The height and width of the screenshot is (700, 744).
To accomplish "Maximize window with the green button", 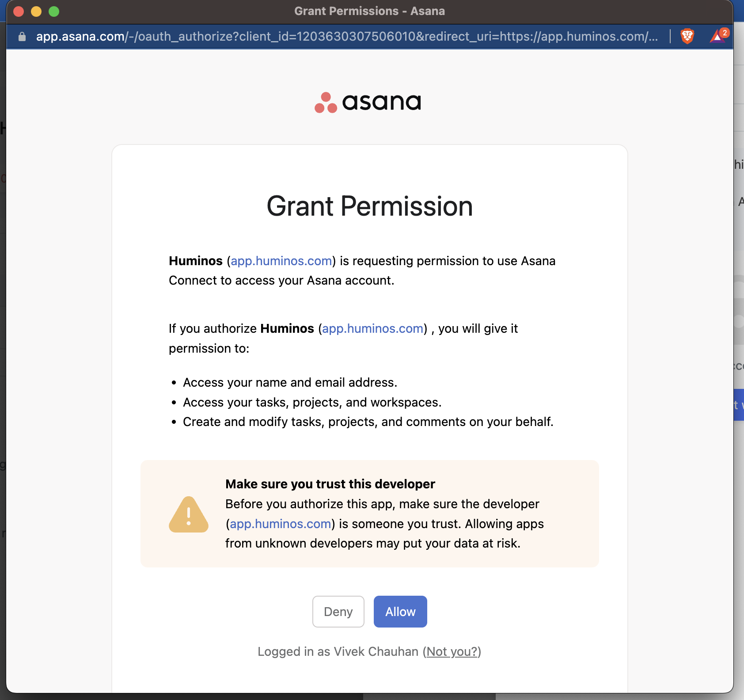I will click(x=54, y=11).
